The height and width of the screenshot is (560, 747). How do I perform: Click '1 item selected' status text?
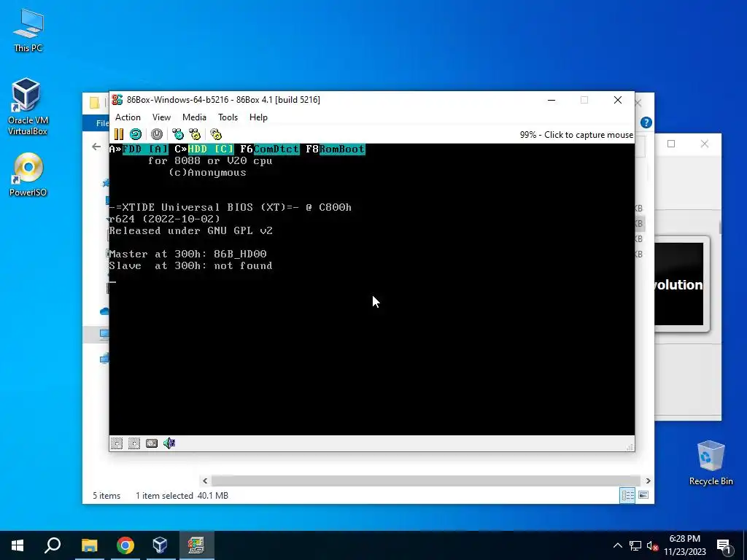pos(164,496)
